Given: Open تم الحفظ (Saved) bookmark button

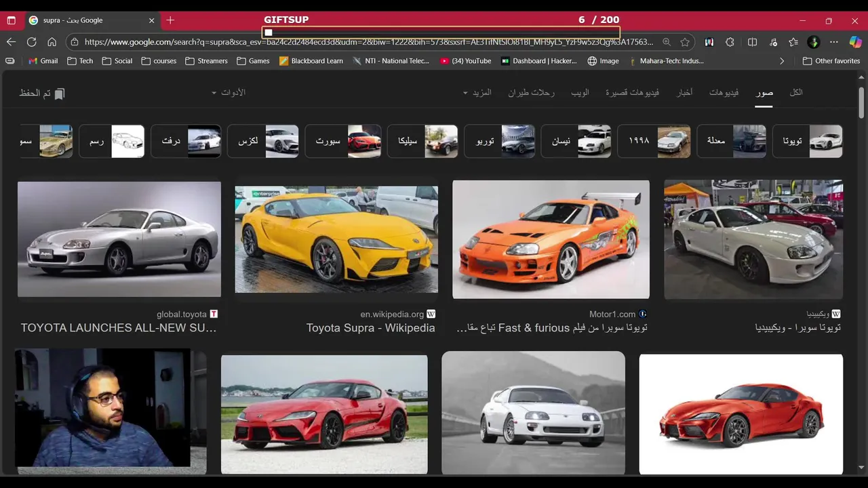Looking at the screenshot, I should [x=42, y=93].
